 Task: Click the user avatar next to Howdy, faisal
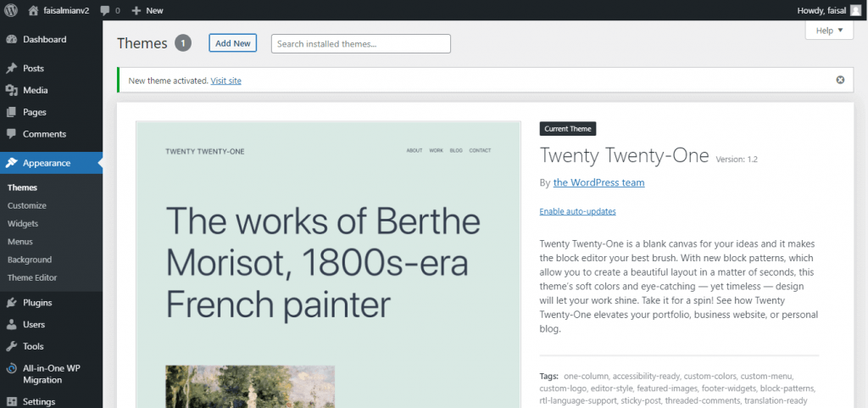[855, 10]
